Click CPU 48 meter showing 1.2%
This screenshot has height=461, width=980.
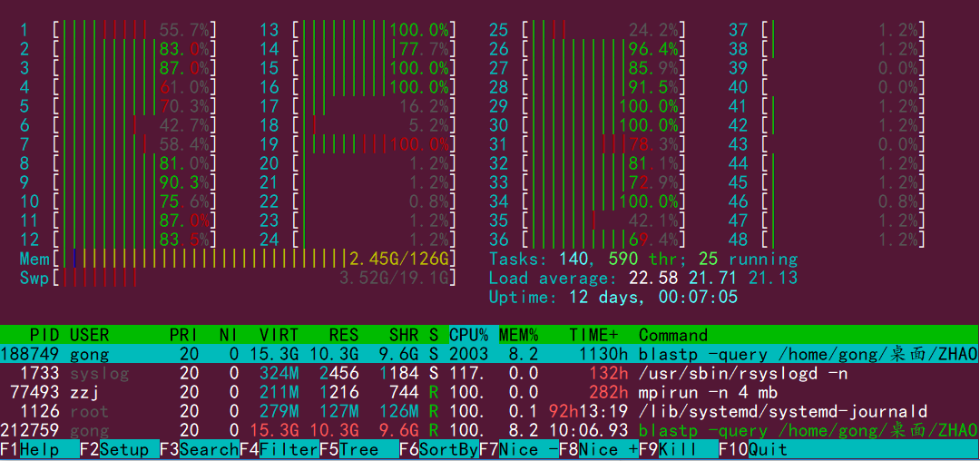pyautogui.click(x=827, y=240)
